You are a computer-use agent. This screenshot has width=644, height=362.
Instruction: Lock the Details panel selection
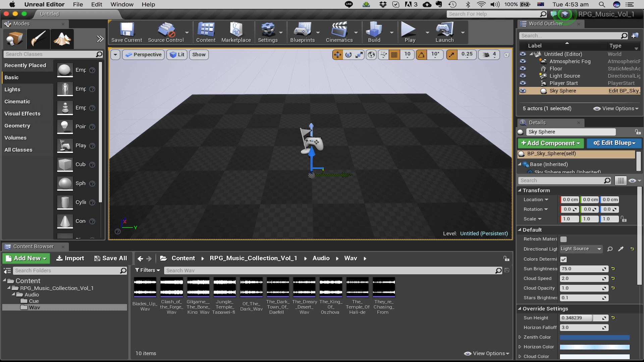[638, 132]
